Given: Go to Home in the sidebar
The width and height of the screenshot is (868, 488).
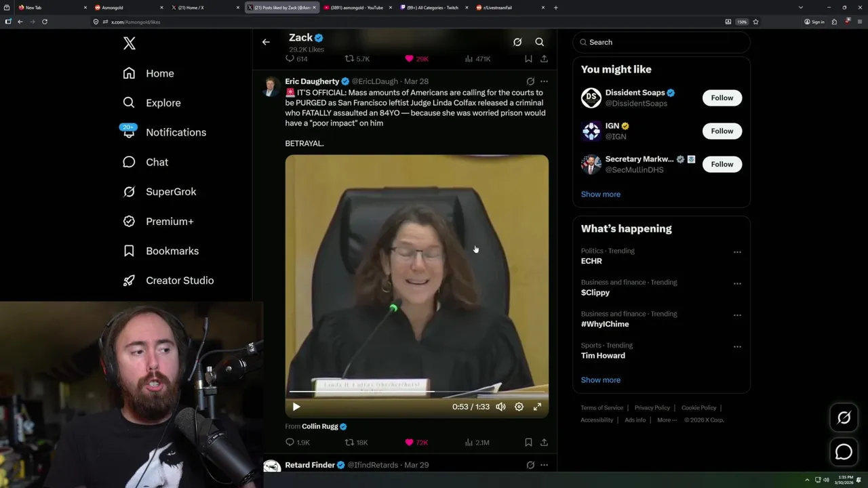Looking at the screenshot, I should (149, 73).
